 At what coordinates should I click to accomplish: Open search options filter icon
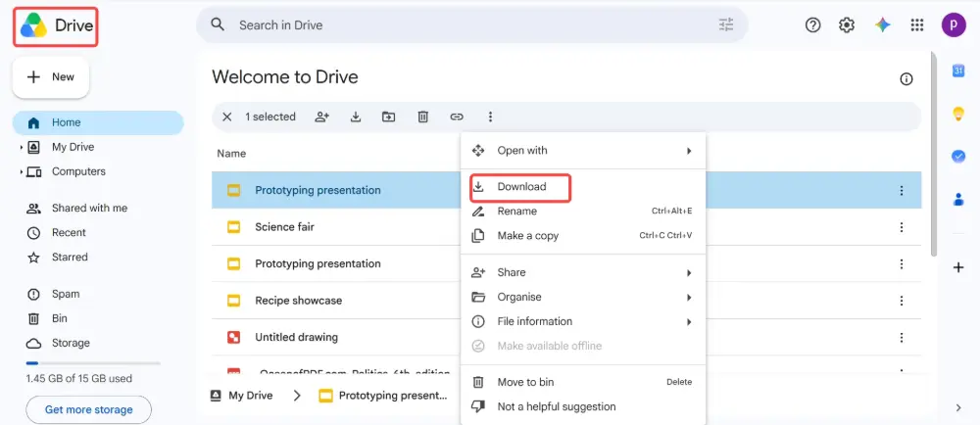[x=725, y=24]
